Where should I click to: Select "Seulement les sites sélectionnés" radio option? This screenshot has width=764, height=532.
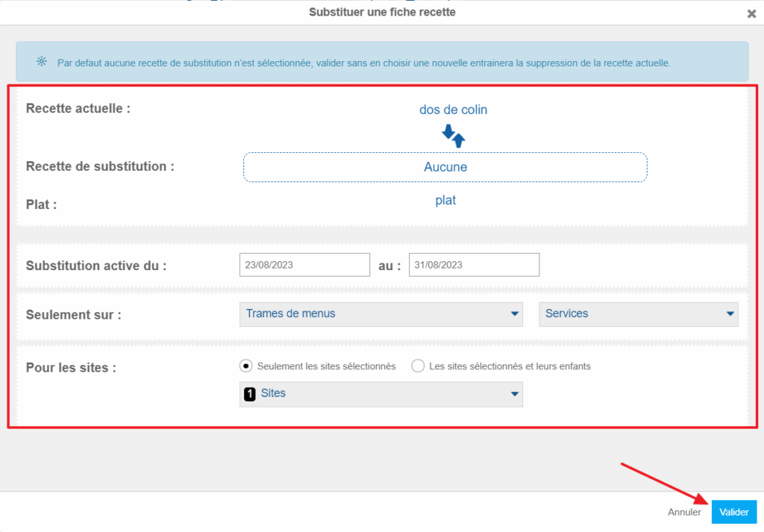pos(246,366)
